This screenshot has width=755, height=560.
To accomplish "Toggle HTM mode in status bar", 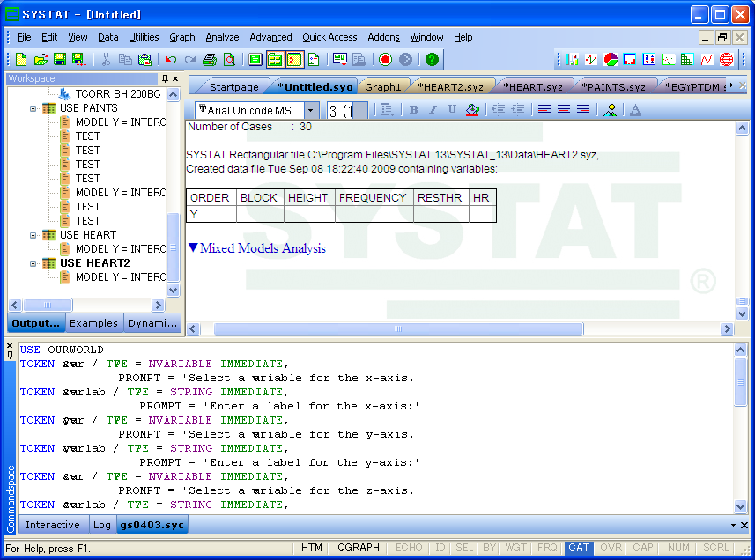I will click(x=312, y=548).
